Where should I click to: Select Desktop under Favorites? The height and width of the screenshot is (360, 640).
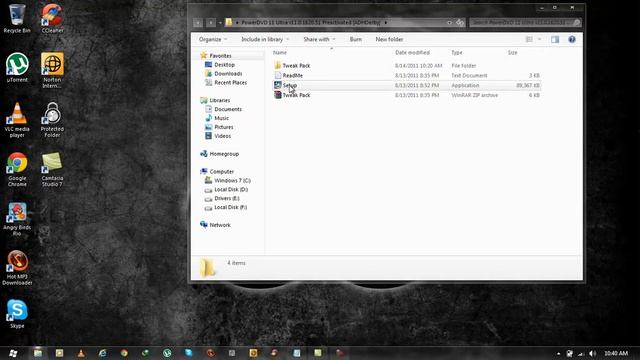click(224, 64)
